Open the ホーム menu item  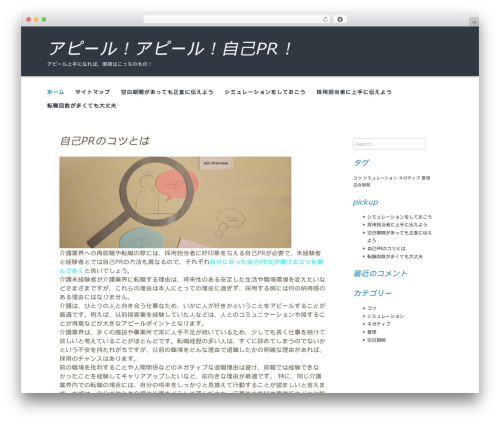(x=55, y=92)
